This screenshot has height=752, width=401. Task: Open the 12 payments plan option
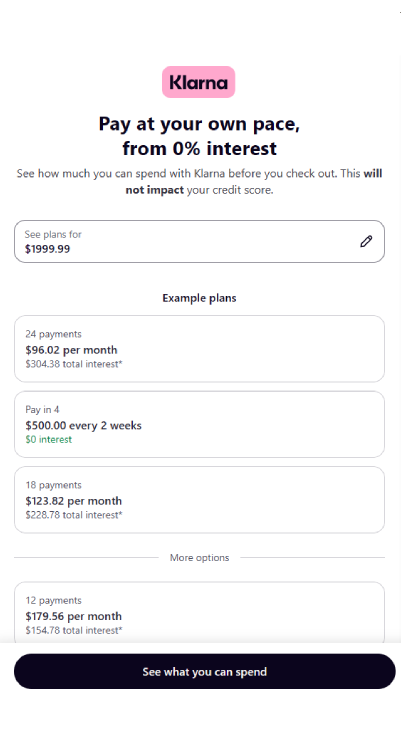tap(200, 612)
